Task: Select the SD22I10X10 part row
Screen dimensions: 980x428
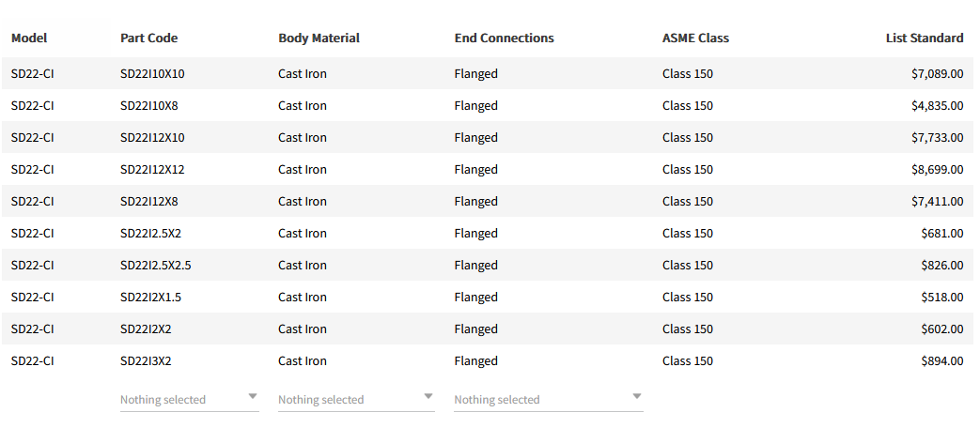Action: click(x=152, y=74)
